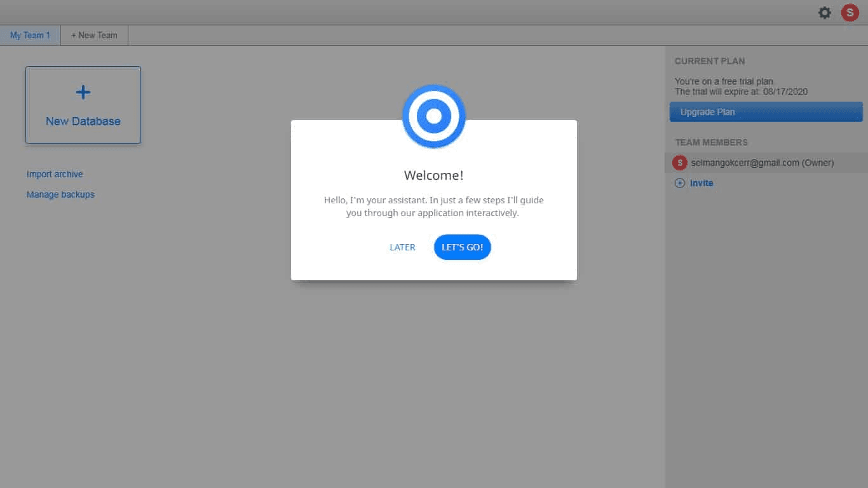Click the owner's red S avatar in Team Members
The width and height of the screenshot is (868, 488).
[x=679, y=163]
